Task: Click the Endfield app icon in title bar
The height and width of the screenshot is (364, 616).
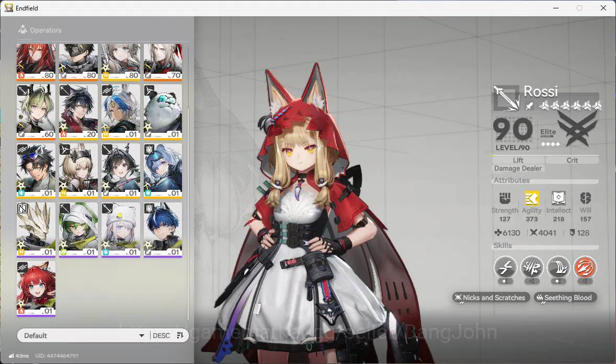Action: [x=9, y=8]
